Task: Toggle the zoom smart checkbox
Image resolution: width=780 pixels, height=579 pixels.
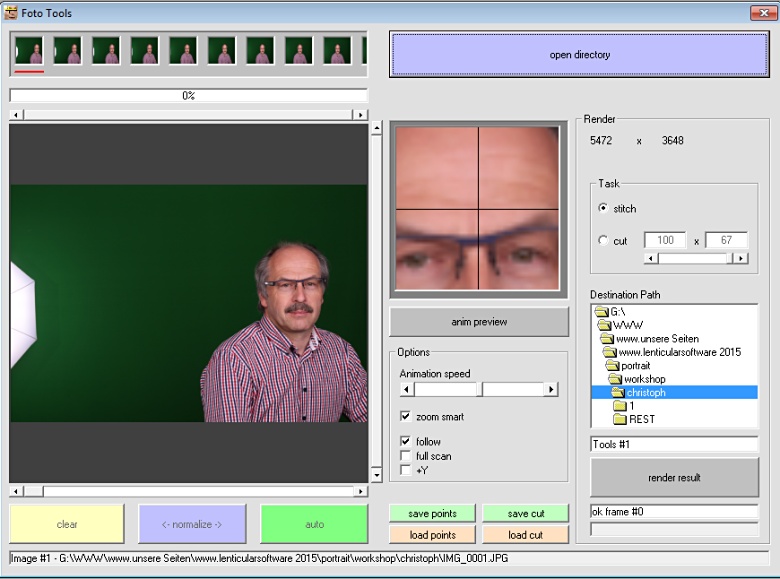Action: click(x=405, y=416)
